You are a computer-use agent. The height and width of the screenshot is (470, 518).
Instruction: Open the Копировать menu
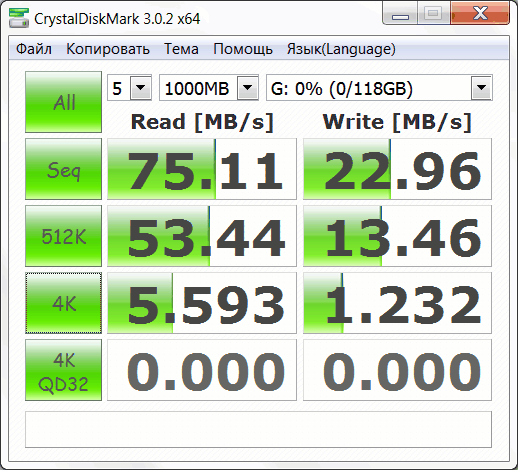(x=108, y=49)
